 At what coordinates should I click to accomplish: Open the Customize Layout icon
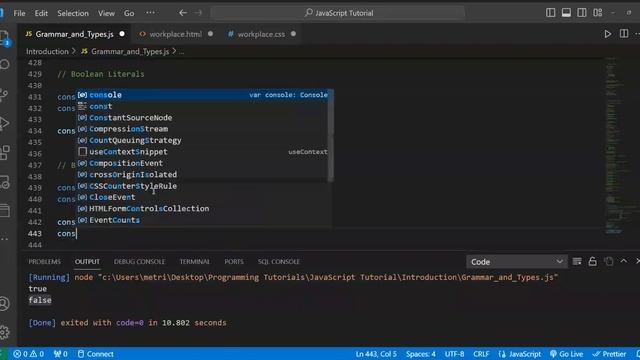pyautogui.click(x=598, y=13)
